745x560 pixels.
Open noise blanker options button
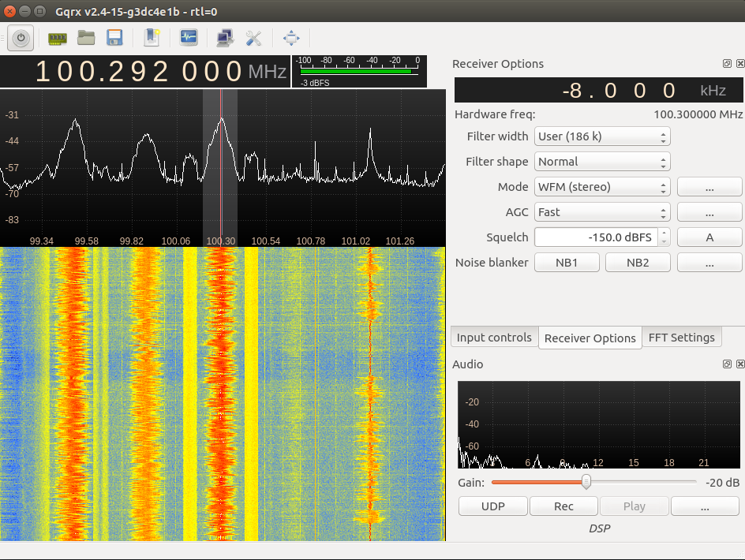coord(709,262)
